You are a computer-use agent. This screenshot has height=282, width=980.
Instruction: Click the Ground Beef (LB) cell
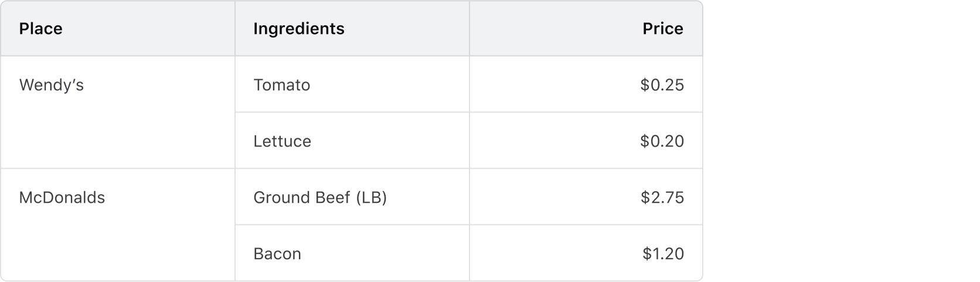coord(320,198)
